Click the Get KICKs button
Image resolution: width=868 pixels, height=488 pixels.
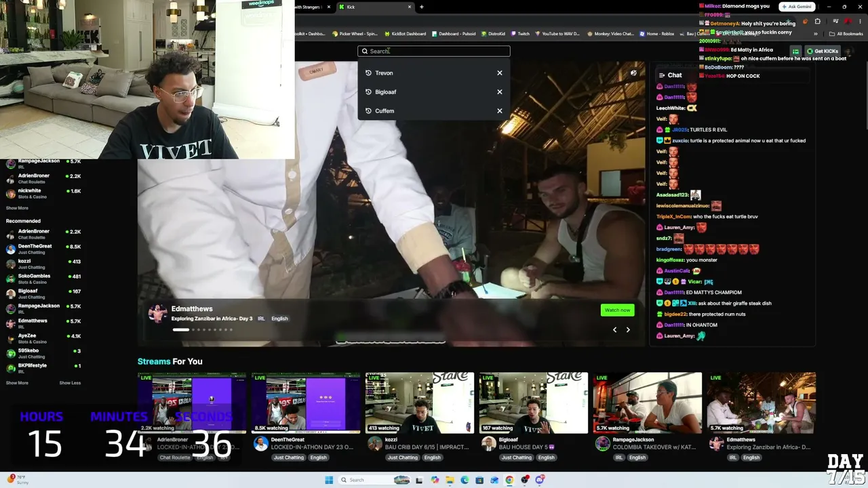coord(823,51)
